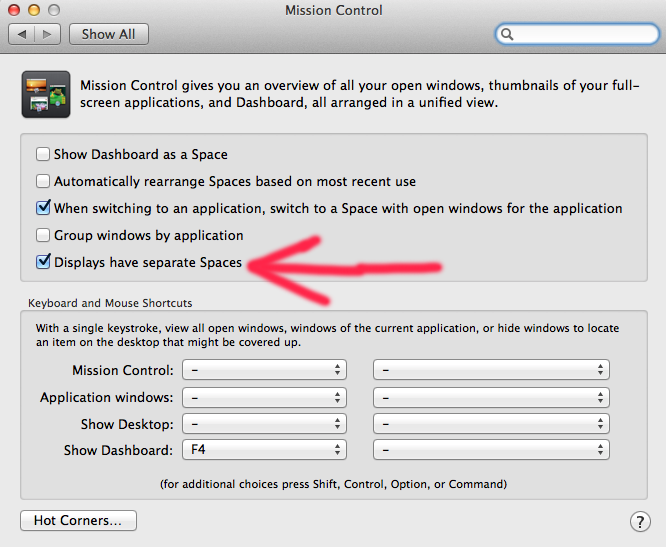Open Application windows mouse shortcut dropdown
The width and height of the screenshot is (666, 547).
click(x=490, y=397)
